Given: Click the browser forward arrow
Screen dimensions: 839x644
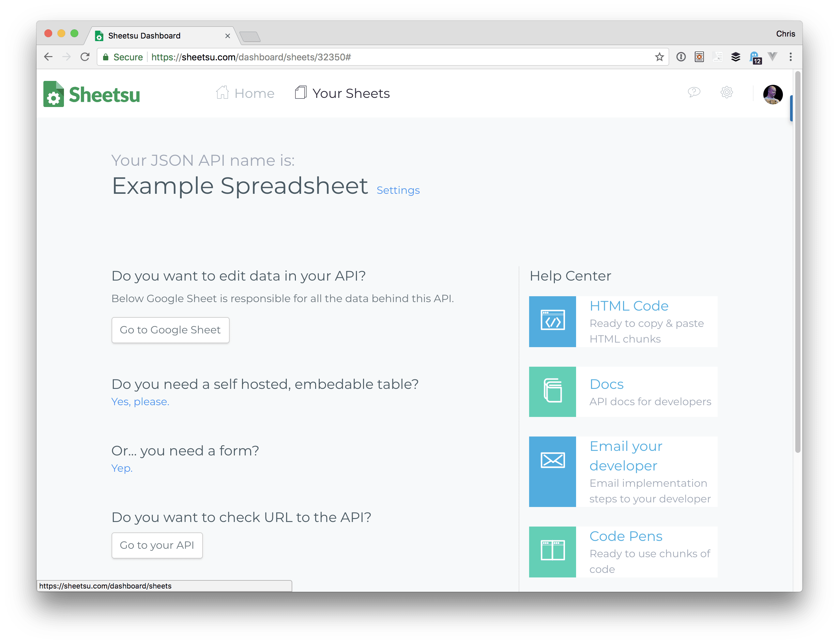Looking at the screenshot, I should pos(67,57).
